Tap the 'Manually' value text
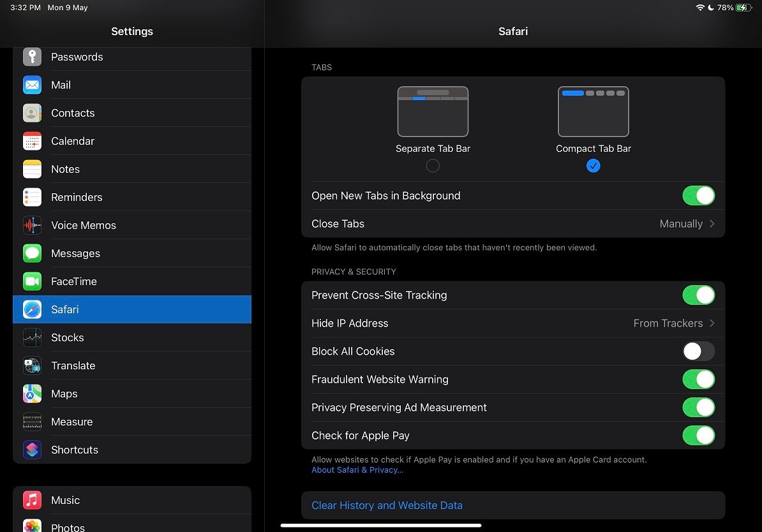 tap(681, 223)
